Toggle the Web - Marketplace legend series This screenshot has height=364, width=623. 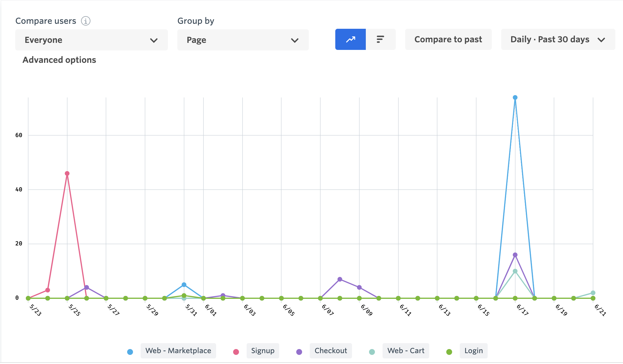[178, 351]
